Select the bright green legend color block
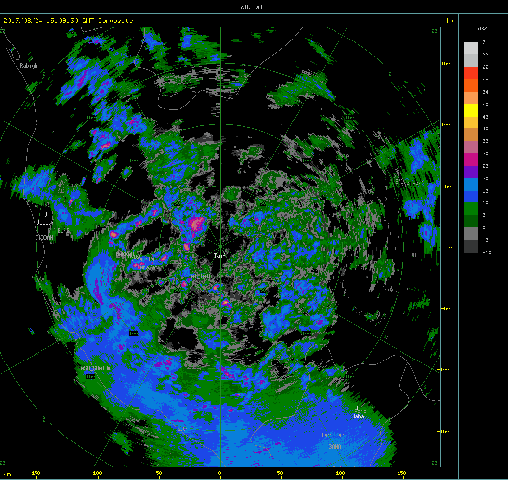The height and width of the screenshot is (480, 508). (471, 209)
